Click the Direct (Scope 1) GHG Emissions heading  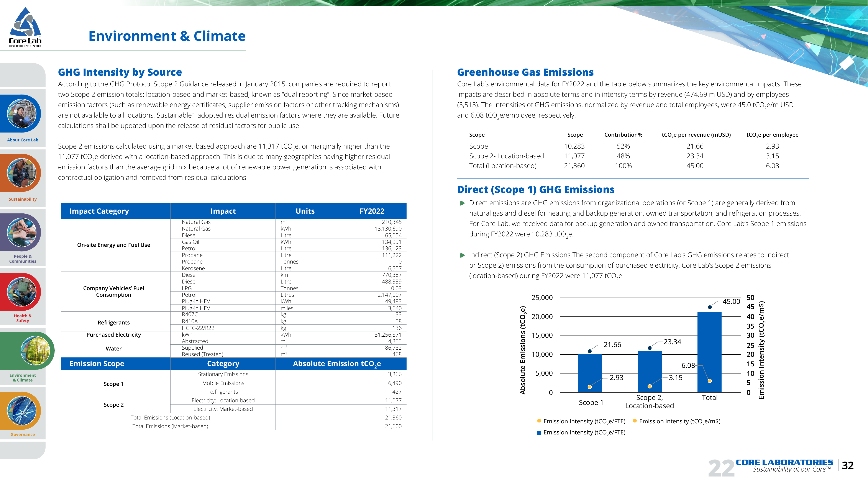click(536, 190)
